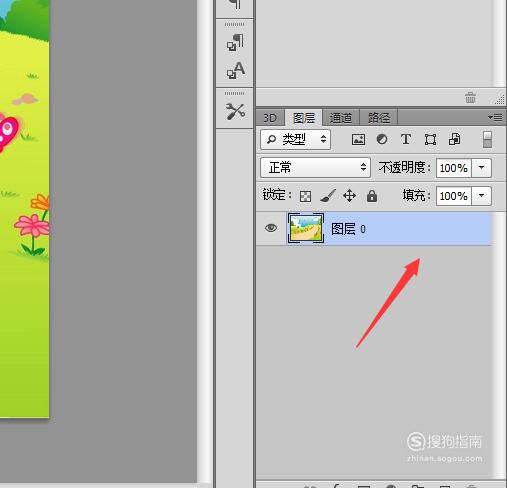Toggle the layer filtering switch

487,139
